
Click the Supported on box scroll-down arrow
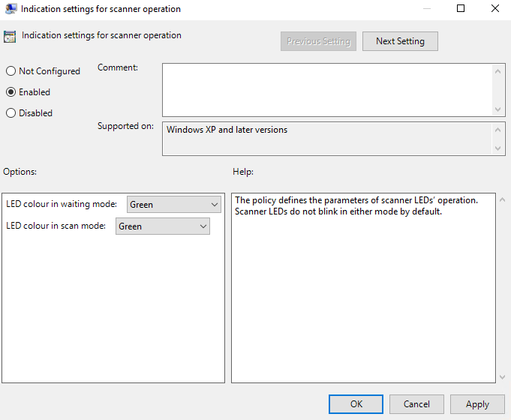tap(499, 148)
